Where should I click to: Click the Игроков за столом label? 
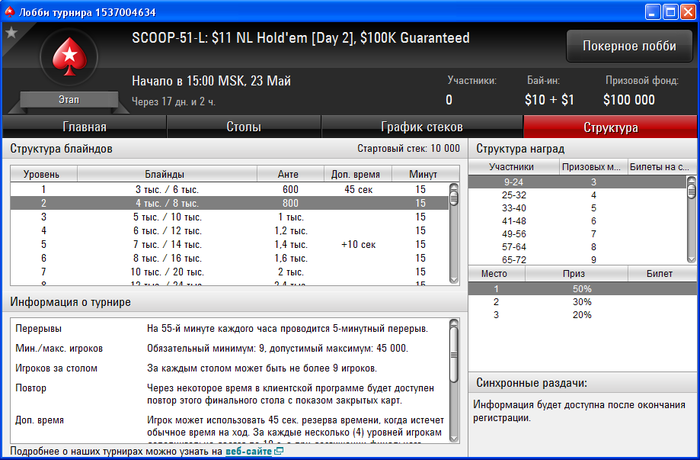coord(56,368)
